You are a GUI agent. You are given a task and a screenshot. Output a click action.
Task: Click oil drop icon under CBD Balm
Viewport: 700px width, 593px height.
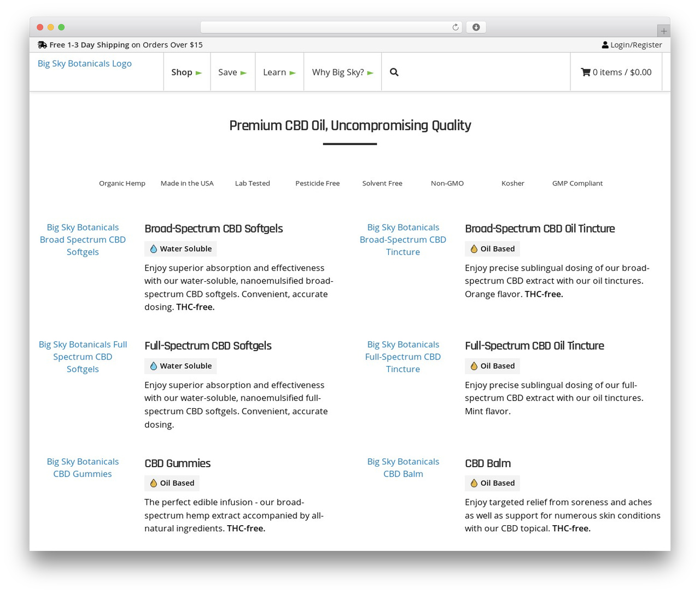[x=474, y=483]
